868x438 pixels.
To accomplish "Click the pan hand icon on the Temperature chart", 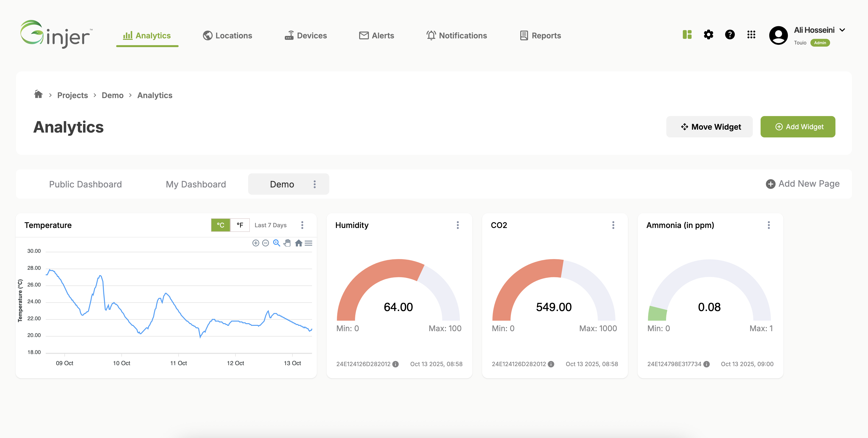I will pos(287,243).
